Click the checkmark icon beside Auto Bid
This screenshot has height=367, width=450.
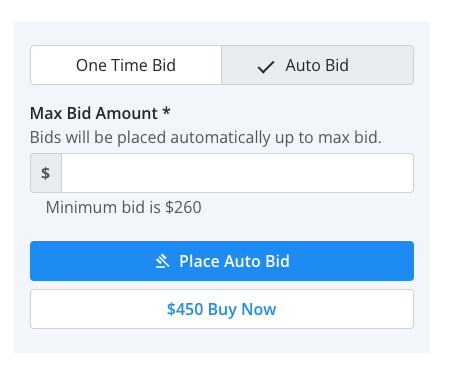tap(266, 67)
